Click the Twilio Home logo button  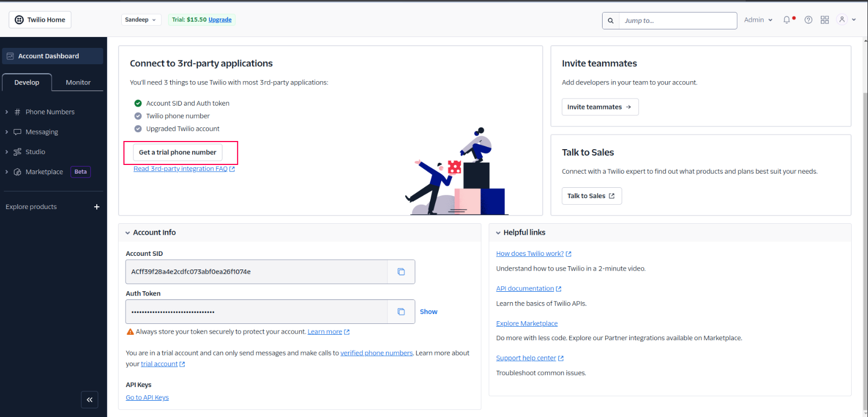[40, 20]
